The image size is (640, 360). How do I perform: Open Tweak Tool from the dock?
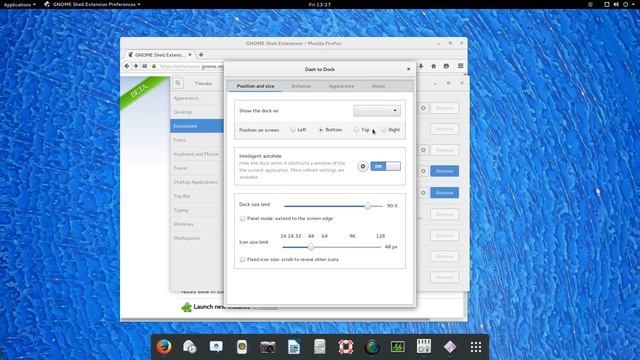pyautogui.click(x=424, y=347)
